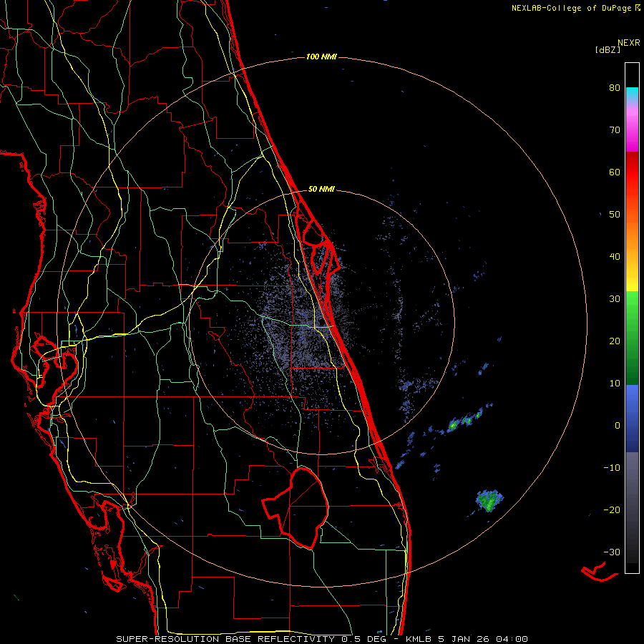The height and width of the screenshot is (644, 644).
Task: Click the -10 dBZ scale label
Action: 612,468
